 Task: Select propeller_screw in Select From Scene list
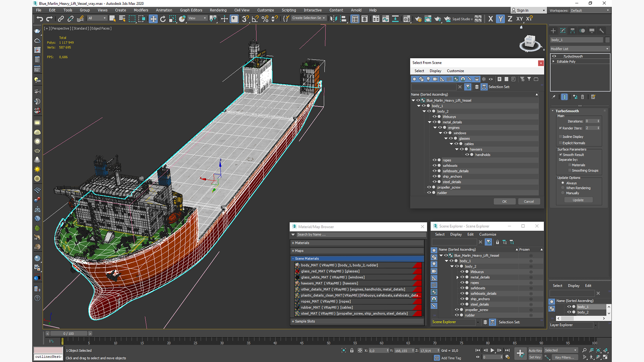[448, 187]
